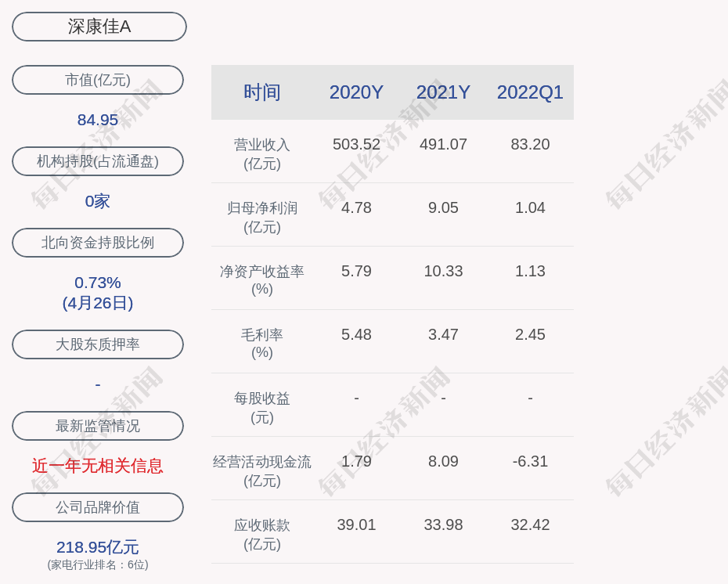Viewport: 728px width, 584px height.
Task: Click net profit value 1.04
Action: (x=530, y=208)
